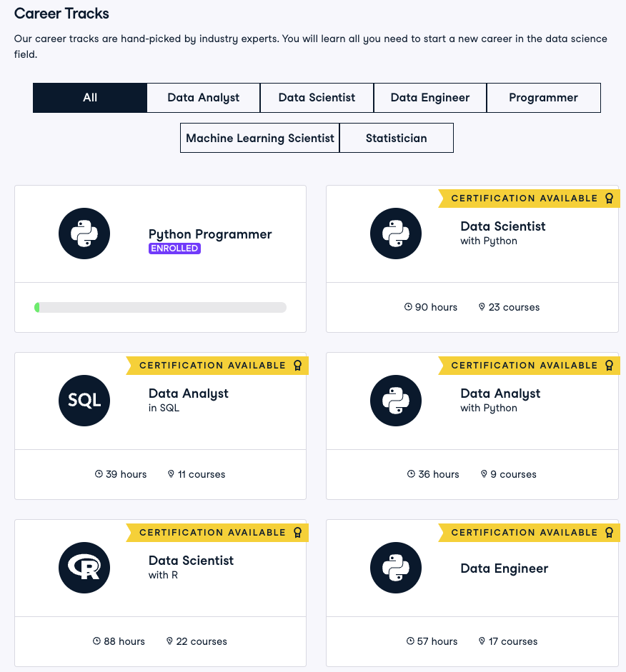Switch to the Machine Learning Scientist filter
626x672 pixels.
click(x=259, y=138)
